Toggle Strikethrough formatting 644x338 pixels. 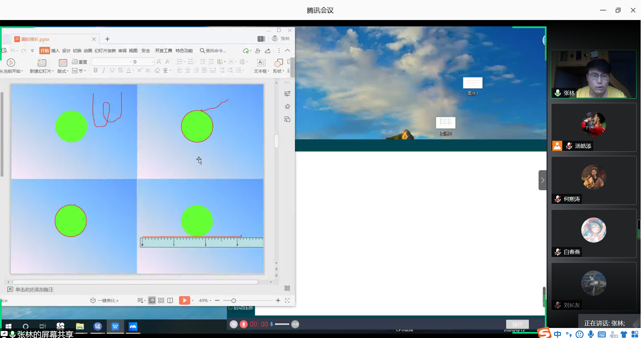click(x=120, y=70)
